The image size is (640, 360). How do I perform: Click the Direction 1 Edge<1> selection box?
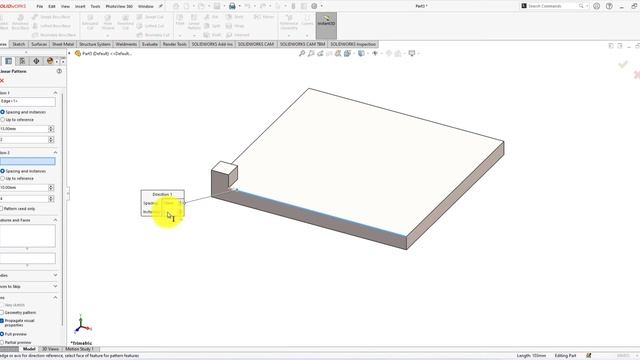point(28,102)
